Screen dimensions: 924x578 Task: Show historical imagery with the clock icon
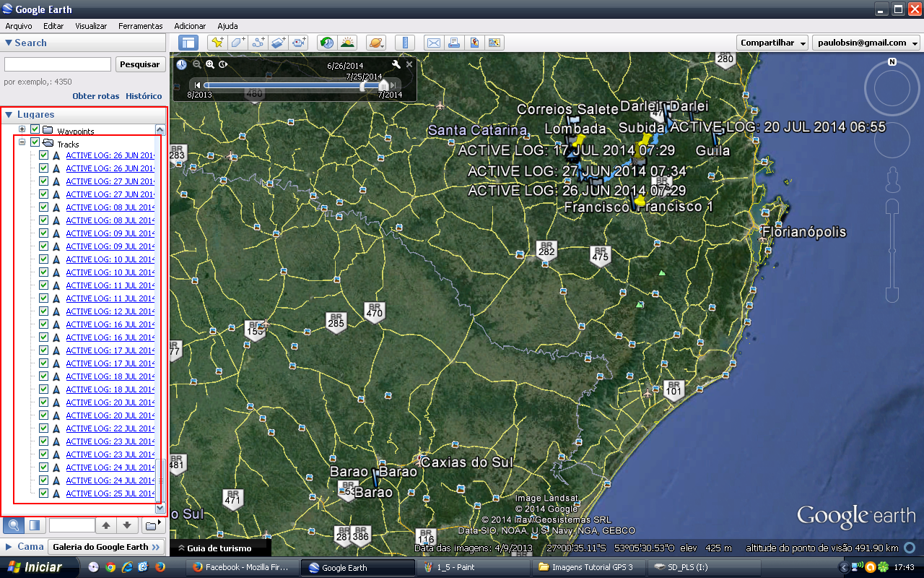(327, 43)
